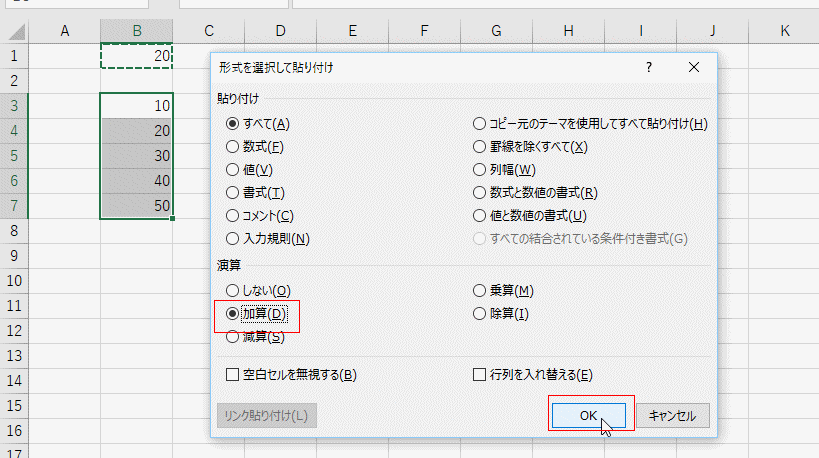Select the 減算(S) operation radio button
This screenshot has width=819, height=458.
233,337
